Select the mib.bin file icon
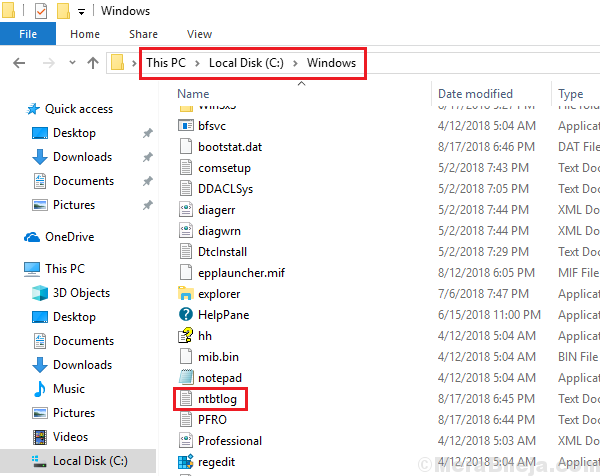Screen dimensions: 600x476 coord(186,356)
